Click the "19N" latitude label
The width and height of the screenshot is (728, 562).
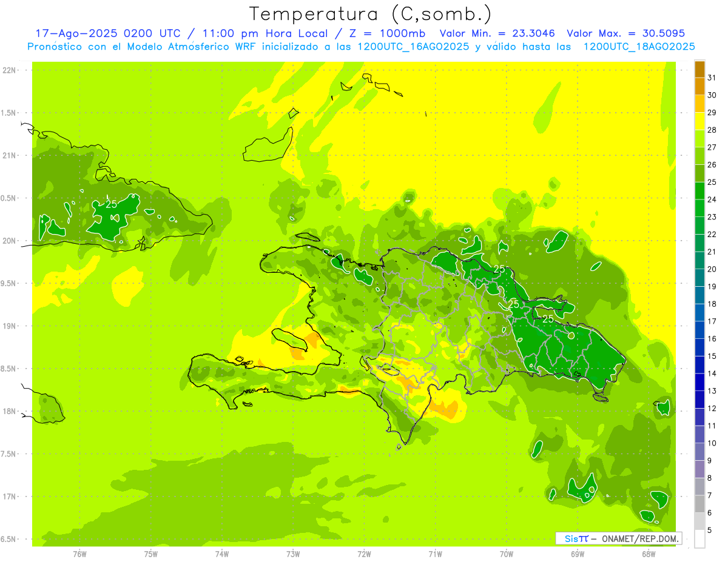pos(9,326)
